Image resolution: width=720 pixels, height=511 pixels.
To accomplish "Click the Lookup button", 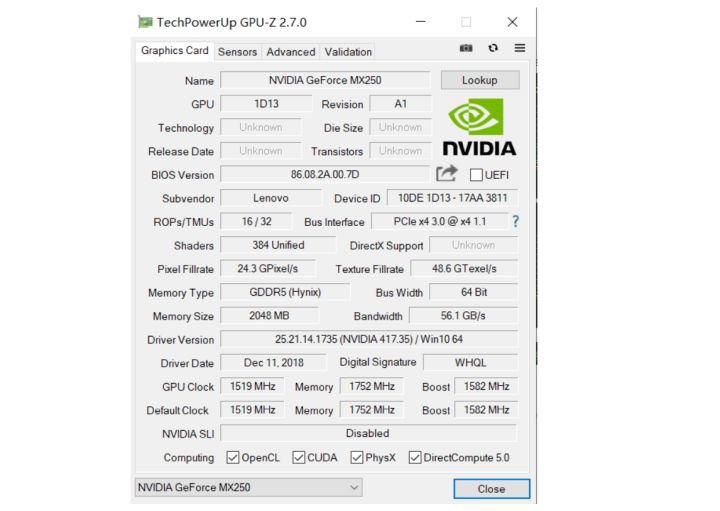I will click(x=480, y=80).
